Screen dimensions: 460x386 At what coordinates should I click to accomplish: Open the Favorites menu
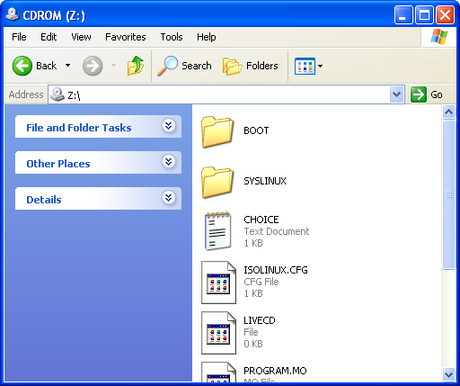[x=126, y=37]
